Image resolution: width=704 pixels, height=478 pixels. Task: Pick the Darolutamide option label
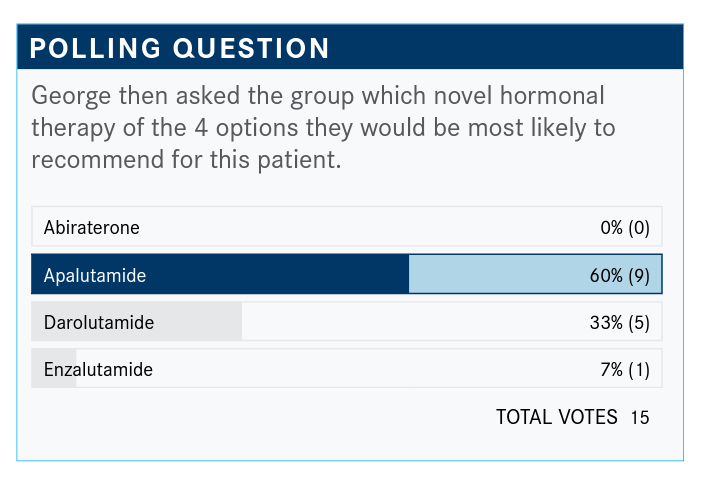[98, 323]
